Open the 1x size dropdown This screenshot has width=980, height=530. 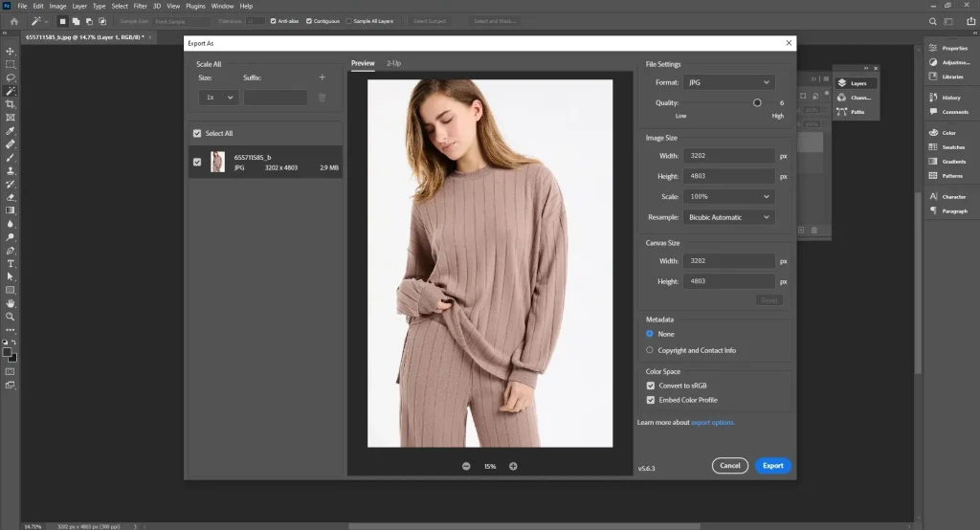[218, 98]
